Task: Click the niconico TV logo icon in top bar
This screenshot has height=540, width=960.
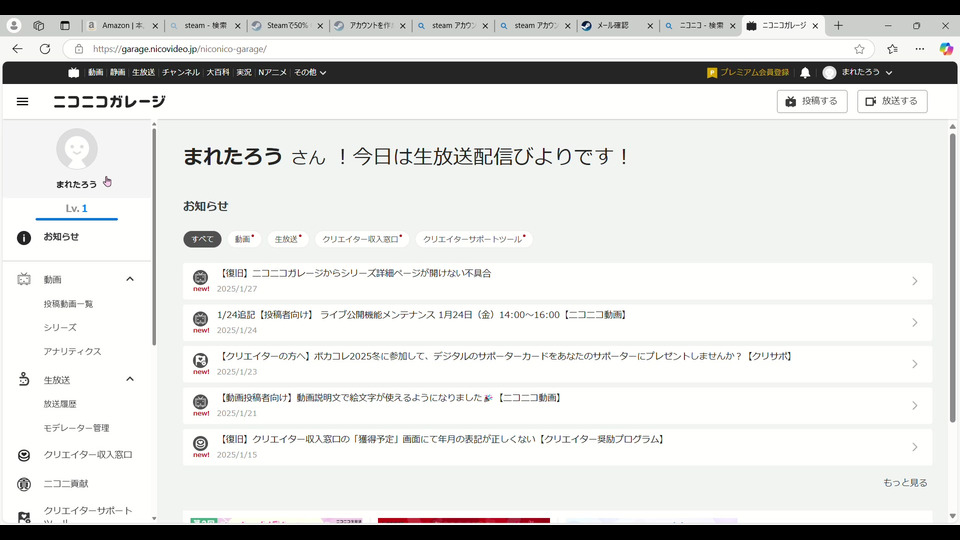Action: (73, 72)
